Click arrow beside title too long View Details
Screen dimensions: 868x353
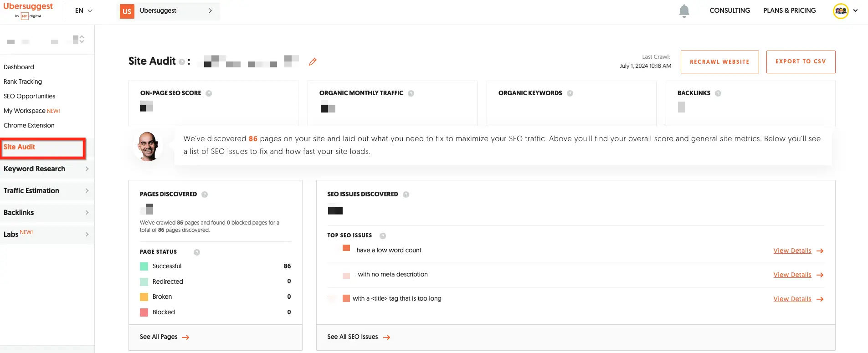click(820, 299)
